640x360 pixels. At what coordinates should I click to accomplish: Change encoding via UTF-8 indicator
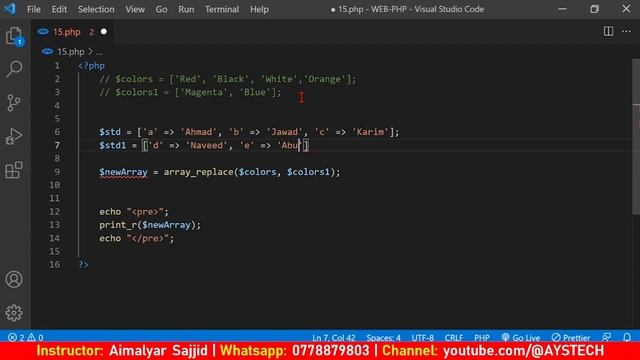[x=422, y=338]
